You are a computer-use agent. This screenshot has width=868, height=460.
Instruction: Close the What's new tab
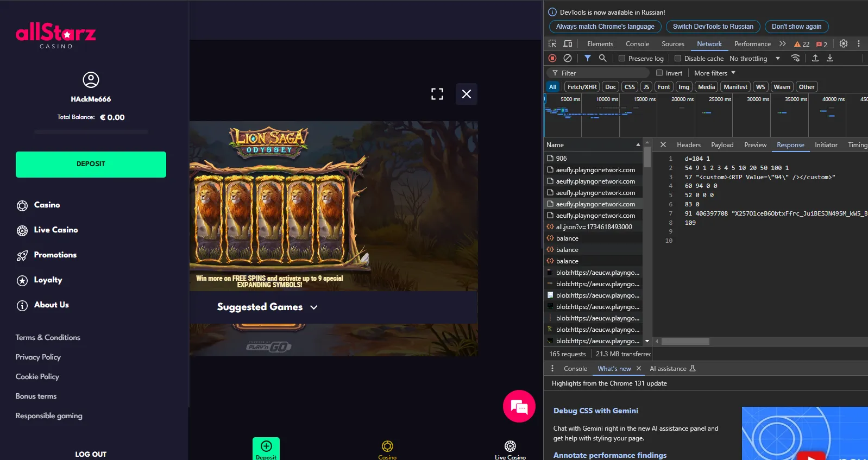point(639,368)
